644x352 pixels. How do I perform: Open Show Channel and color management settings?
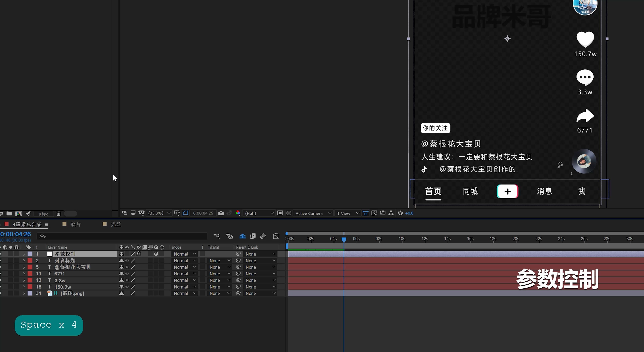click(x=238, y=213)
